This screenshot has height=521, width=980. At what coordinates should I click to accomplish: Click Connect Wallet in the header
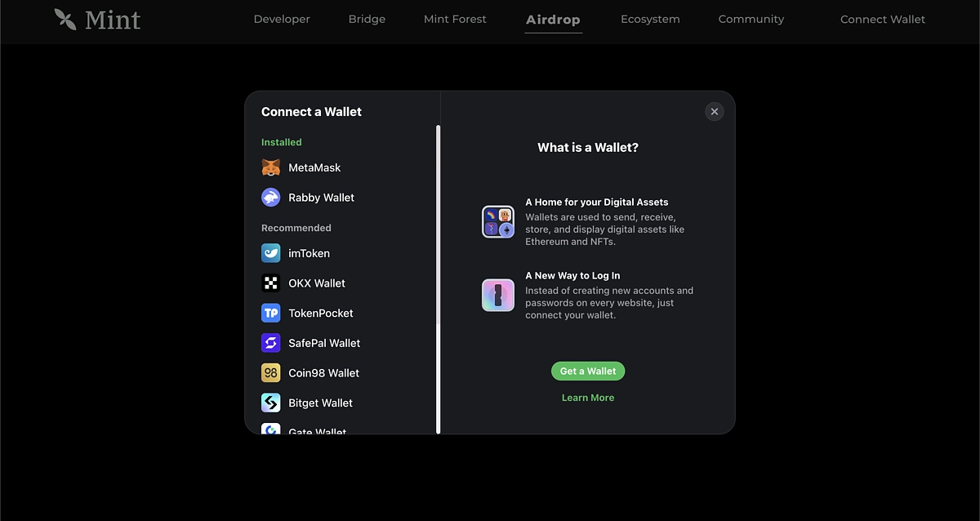(883, 19)
